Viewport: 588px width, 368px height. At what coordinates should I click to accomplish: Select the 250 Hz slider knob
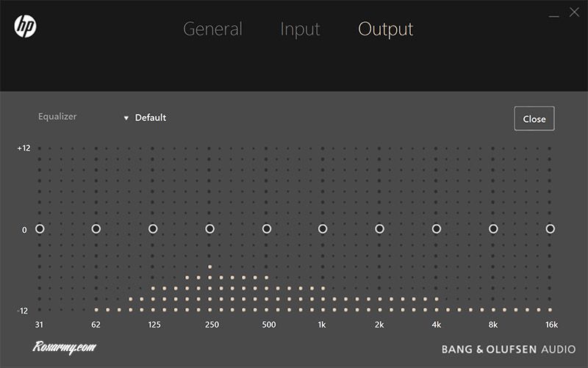pos(209,229)
